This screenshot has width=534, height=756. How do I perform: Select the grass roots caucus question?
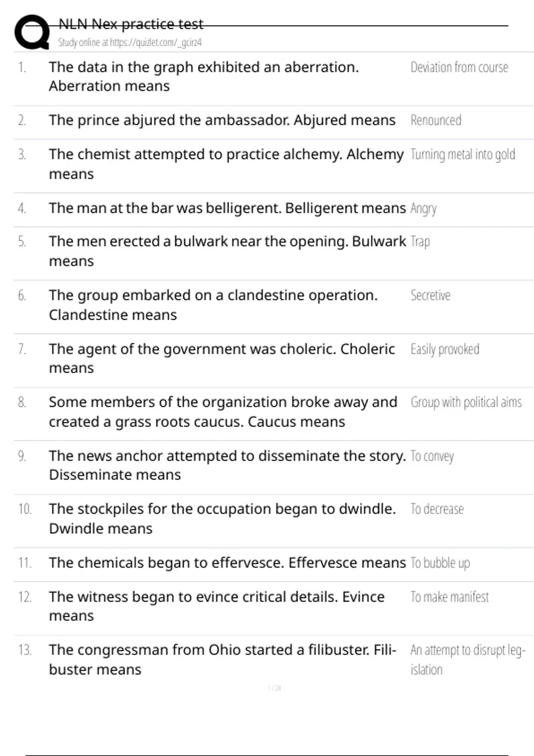[223, 412]
